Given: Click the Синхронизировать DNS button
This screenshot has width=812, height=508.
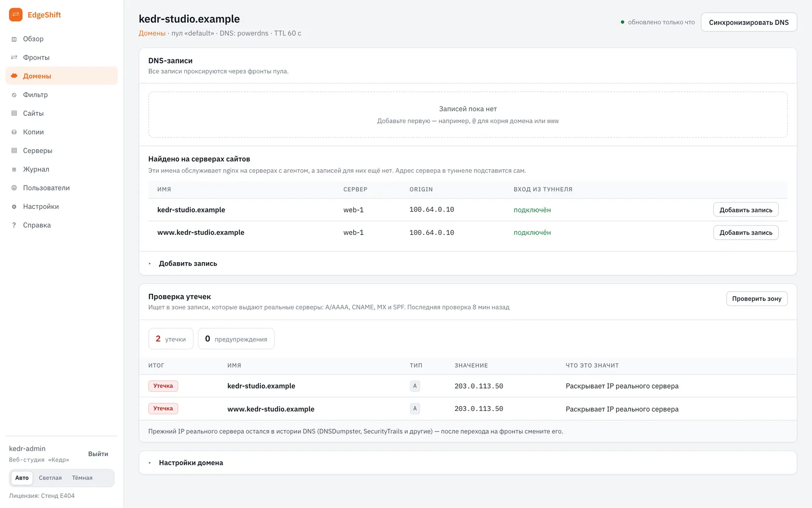Looking at the screenshot, I should click(749, 22).
